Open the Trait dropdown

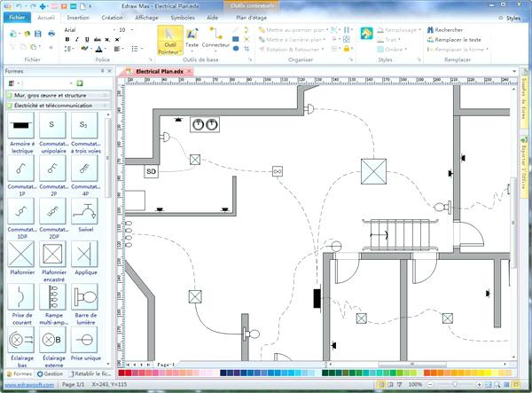389,39
